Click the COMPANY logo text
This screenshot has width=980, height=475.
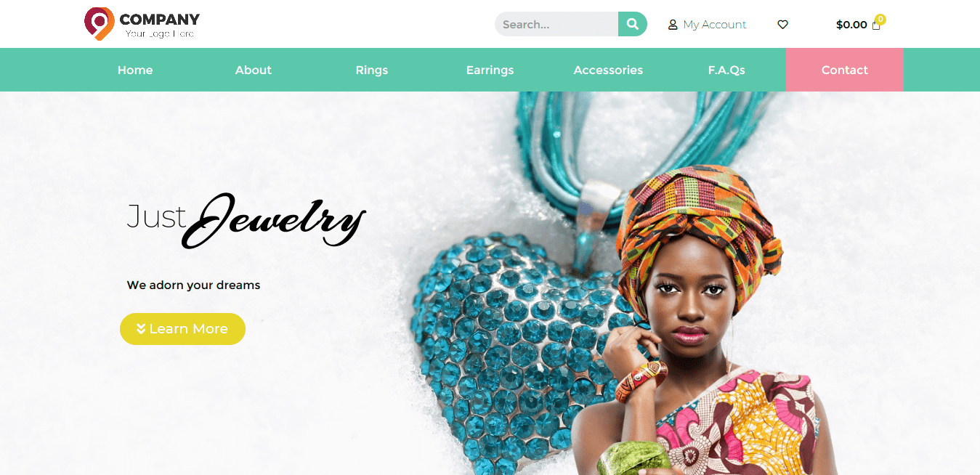click(159, 19)
